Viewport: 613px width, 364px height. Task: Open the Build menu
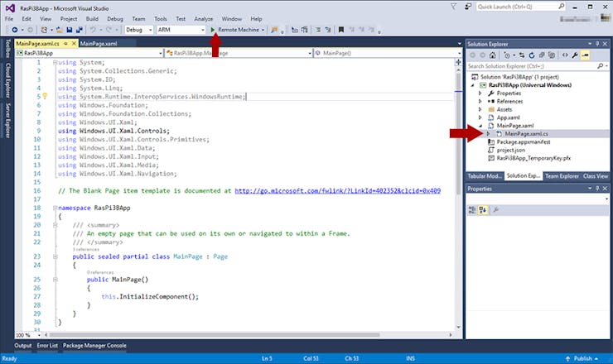pyautogui.click(x=92, y=19)
